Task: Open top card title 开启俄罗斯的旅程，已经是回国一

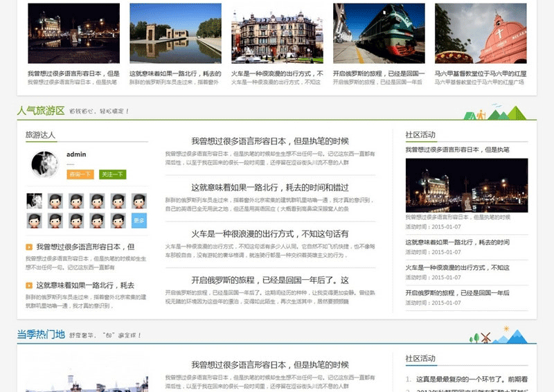Action: click(379, 73)
